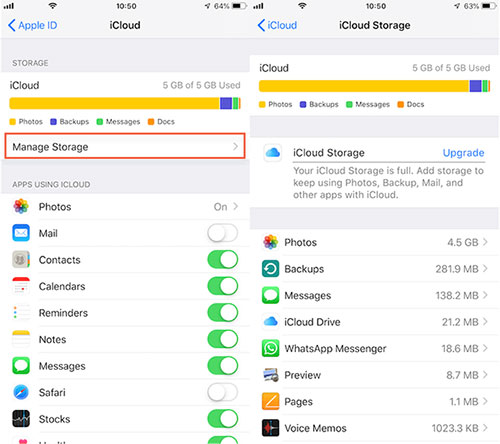Tap the Docs orange legend swatch on left
This screenshot has width=500, height=444.
151,122
